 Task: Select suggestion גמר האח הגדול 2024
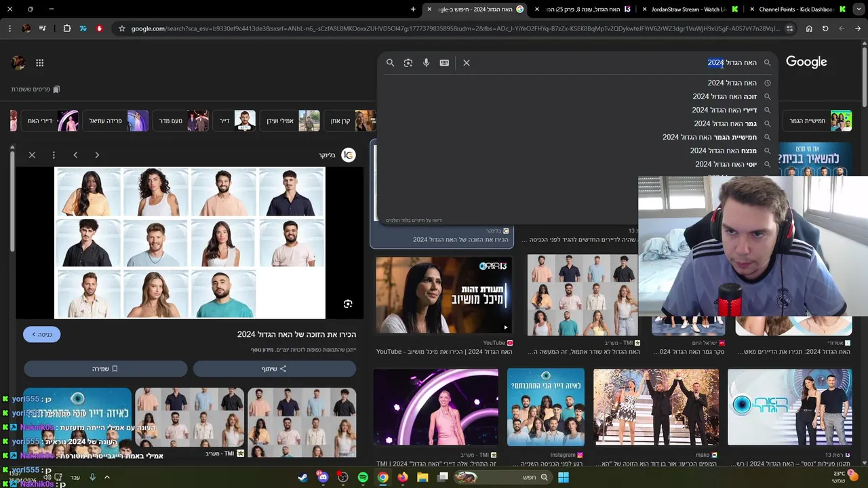click(x=725, y=123)
